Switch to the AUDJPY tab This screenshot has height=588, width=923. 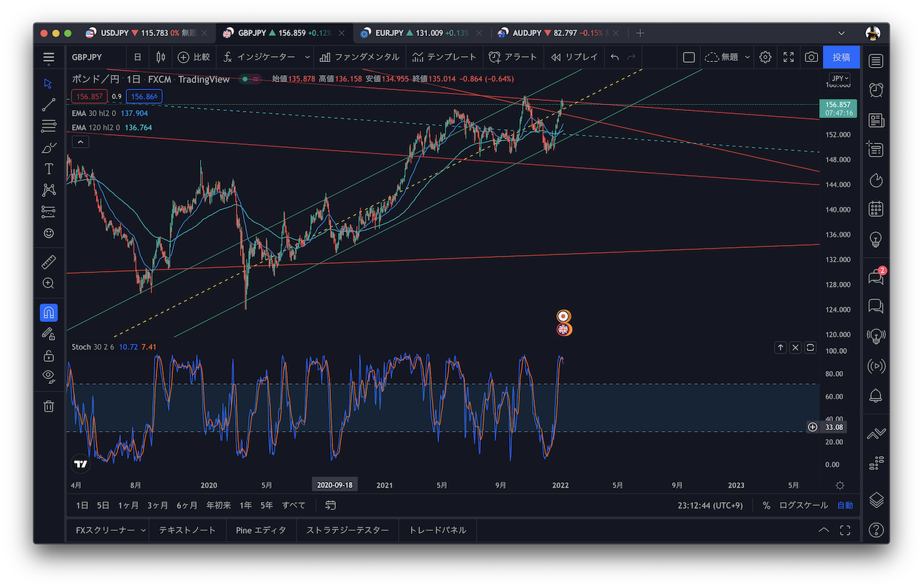pyautogui.click(x=559, y=33)
